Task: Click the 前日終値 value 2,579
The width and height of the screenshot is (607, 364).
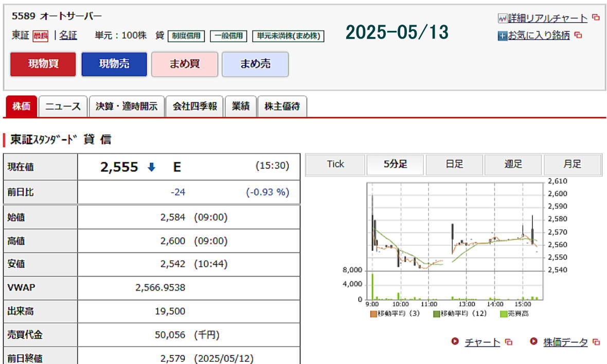Action: coord(173,358)
